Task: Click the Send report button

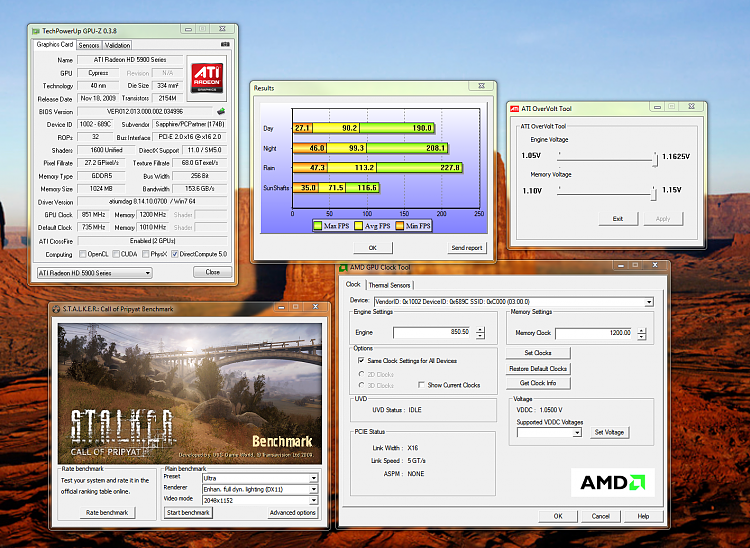Action: (x=467, y=248)
